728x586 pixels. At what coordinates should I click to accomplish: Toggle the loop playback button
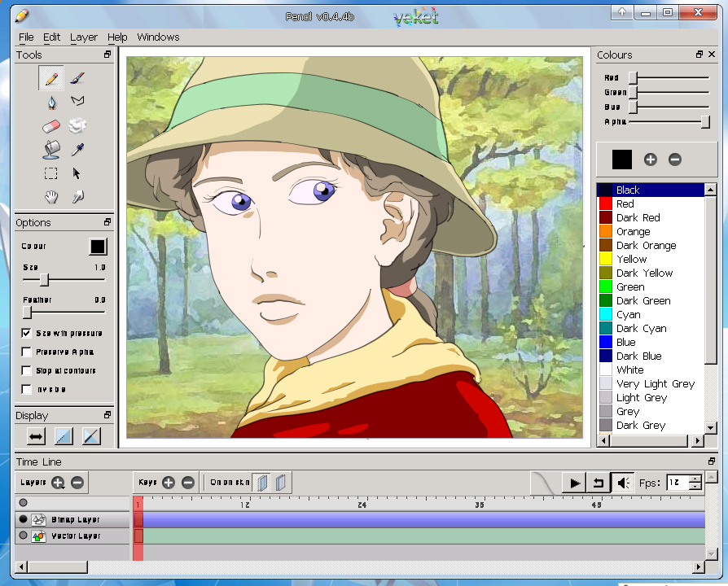click(598, 483)
